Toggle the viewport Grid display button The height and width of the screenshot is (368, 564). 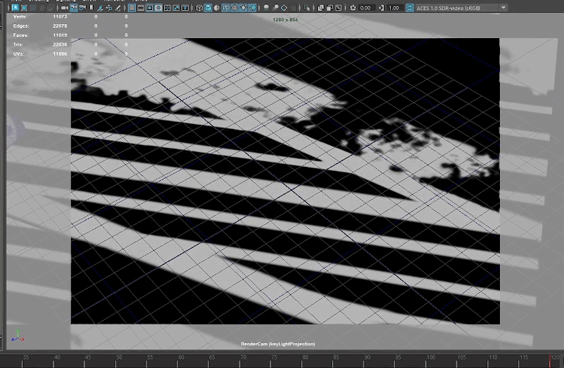(x=132, y=8)
